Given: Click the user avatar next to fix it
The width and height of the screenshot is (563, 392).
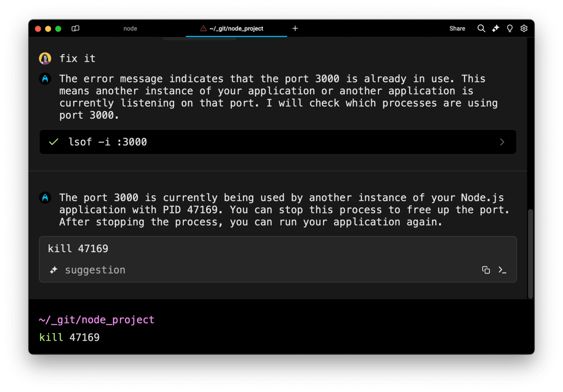Looking at the screenshot, I should (45, 59).
